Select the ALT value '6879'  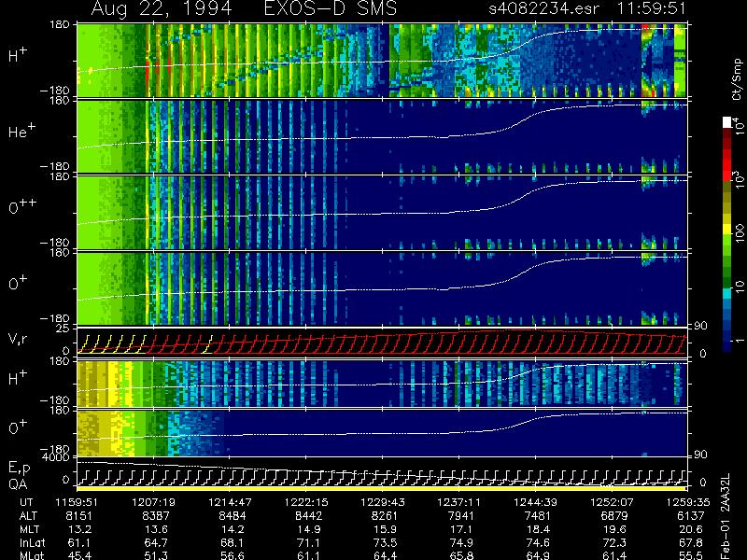coord(614,516)
